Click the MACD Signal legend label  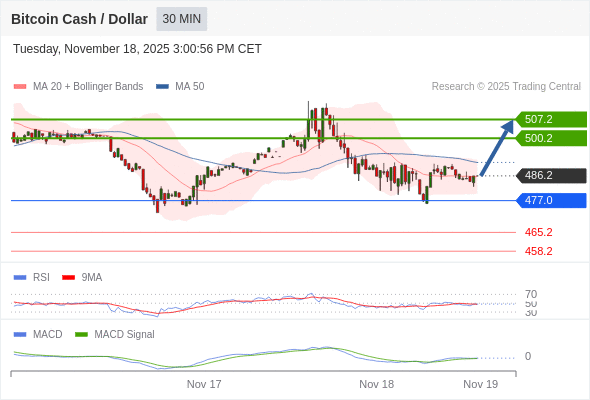click(125, 335)
